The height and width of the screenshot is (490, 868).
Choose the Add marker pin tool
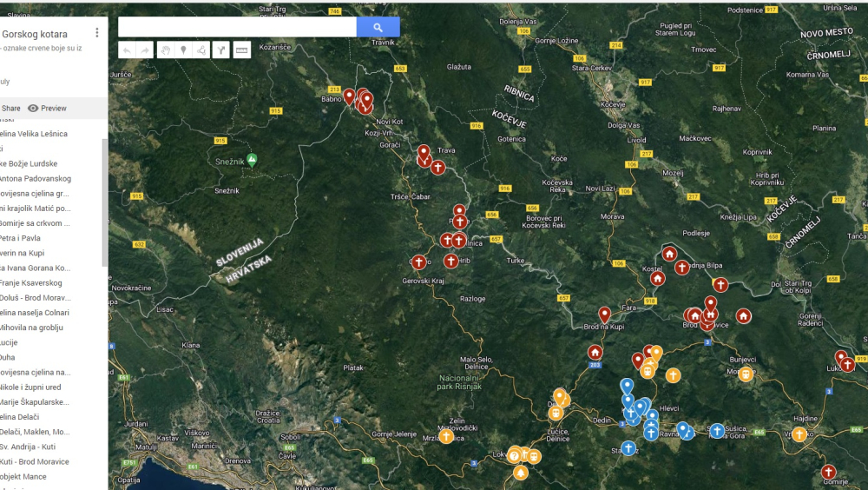(183, 50)
